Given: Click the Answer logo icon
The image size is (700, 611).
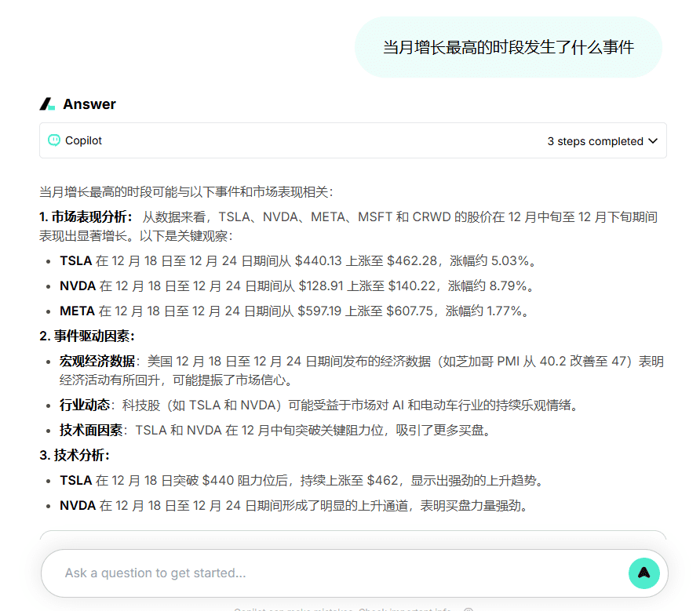Looking at the screenshot, I should [x=47, y=104].
